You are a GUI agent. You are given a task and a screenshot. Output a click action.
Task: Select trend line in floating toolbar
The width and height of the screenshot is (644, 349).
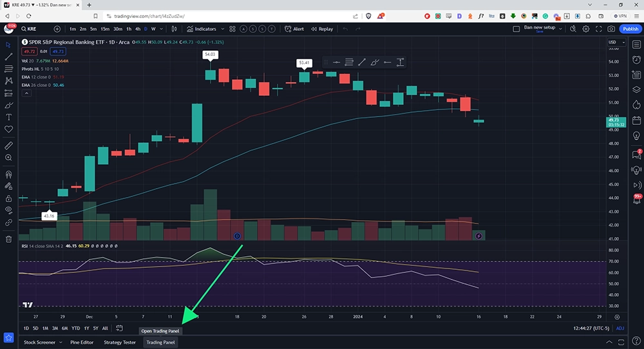[361, 62]
